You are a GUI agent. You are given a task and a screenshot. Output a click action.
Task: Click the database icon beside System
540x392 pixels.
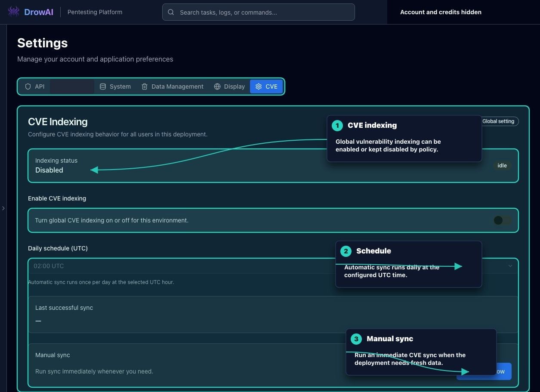pyautogui.click(x=103, y=86)
